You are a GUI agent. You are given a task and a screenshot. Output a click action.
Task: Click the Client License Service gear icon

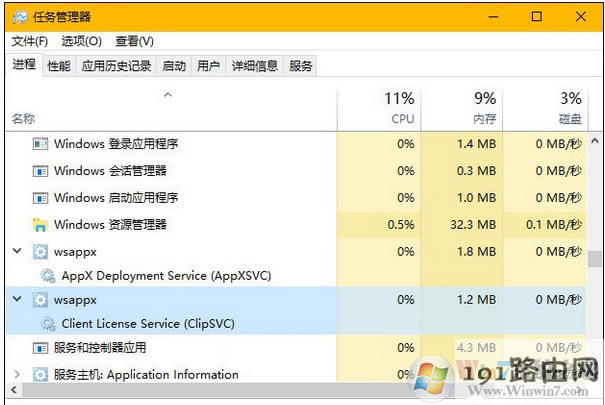point(47,324)
